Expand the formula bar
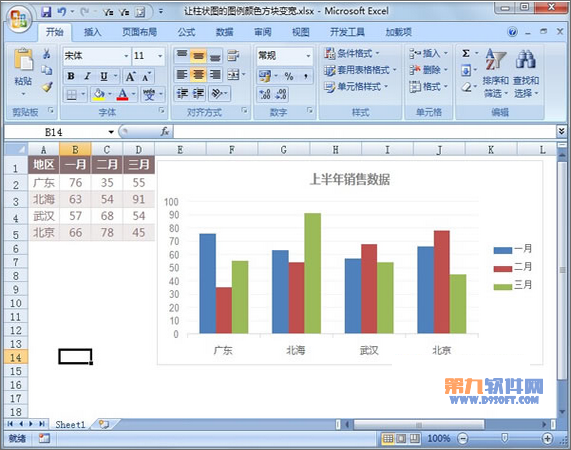Screen dimensions: 571x450 click(561, 131)
